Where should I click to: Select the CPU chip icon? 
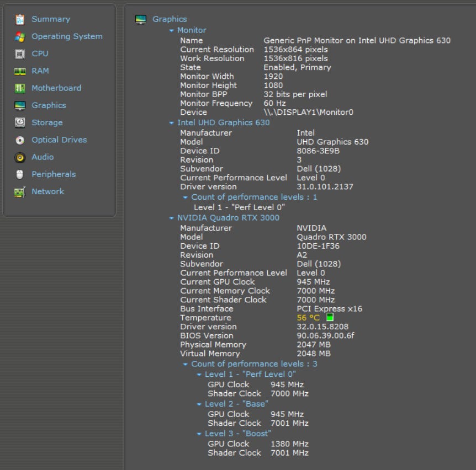click(20, 54)
